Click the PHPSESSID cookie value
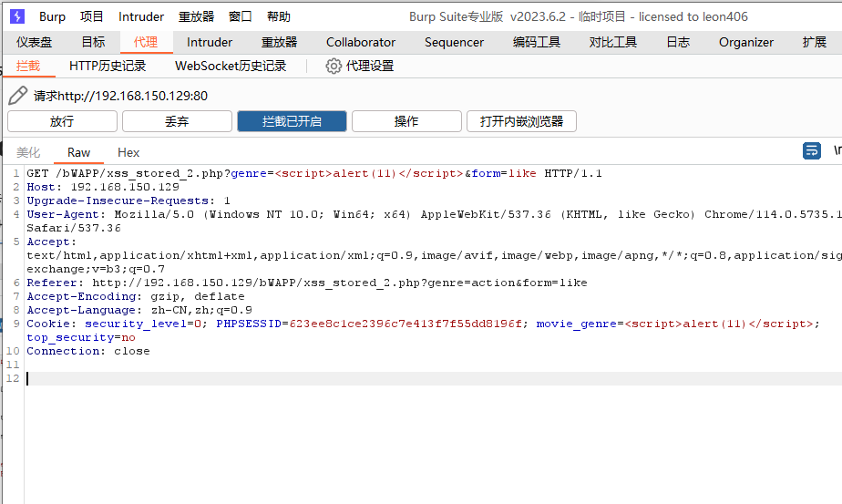 click(x=406, y=324)
